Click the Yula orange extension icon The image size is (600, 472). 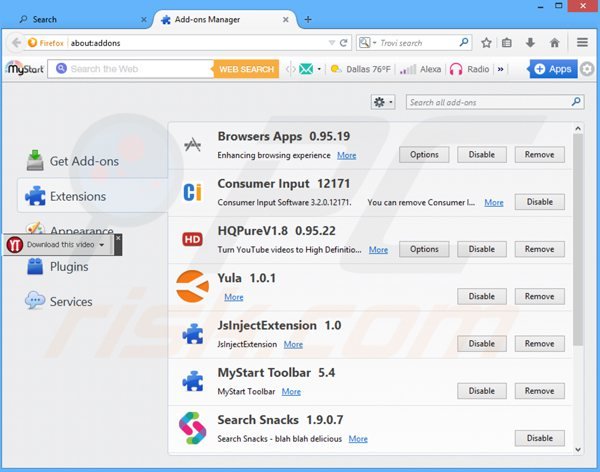point(192,286)
